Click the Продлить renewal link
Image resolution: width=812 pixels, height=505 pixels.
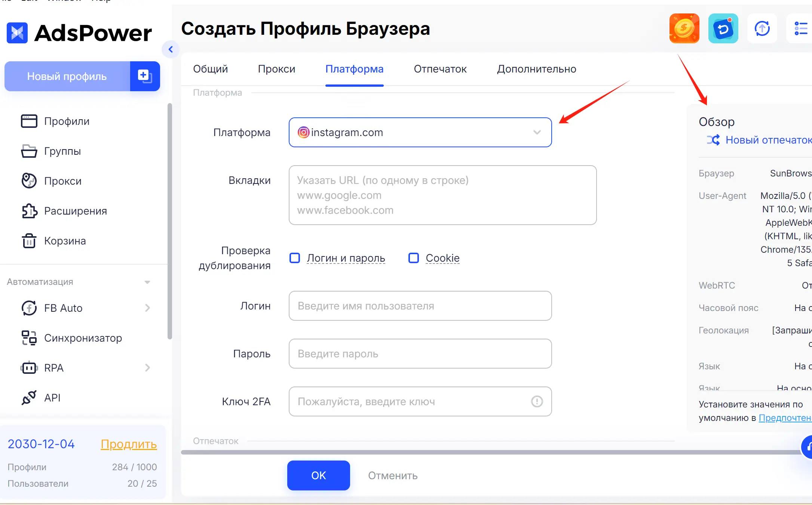point(129,444)
